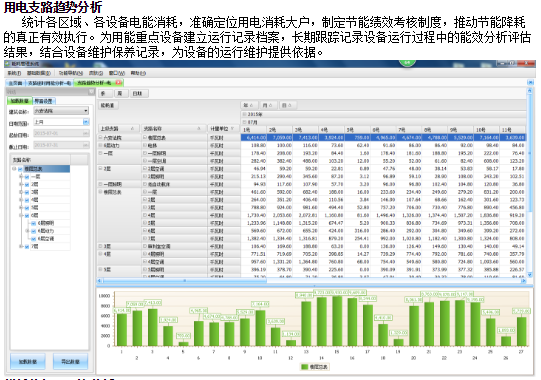Click the horizontal scrollbar's left arrow
This screenshot has height=380, width=541.
pos(100,281)
